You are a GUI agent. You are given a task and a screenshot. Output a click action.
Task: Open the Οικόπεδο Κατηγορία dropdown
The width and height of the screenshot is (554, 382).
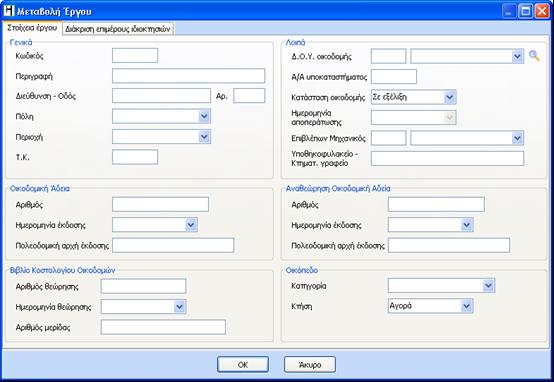click(488, 286)
